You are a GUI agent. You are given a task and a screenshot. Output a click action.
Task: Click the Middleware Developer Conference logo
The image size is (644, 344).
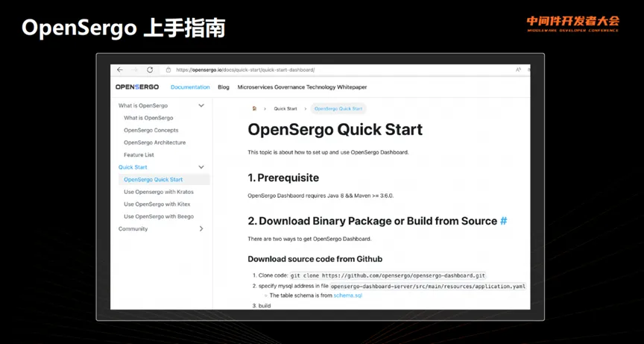(573, 24)
